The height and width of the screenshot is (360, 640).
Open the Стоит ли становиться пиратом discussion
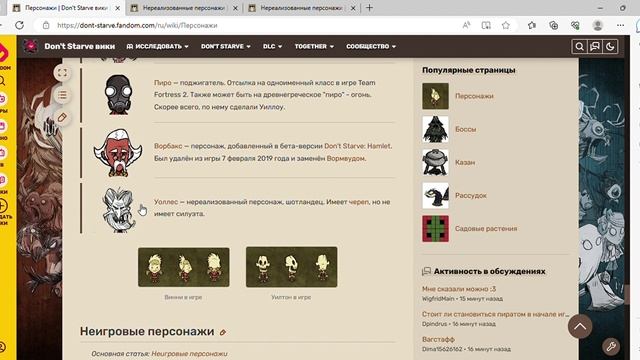496,314
